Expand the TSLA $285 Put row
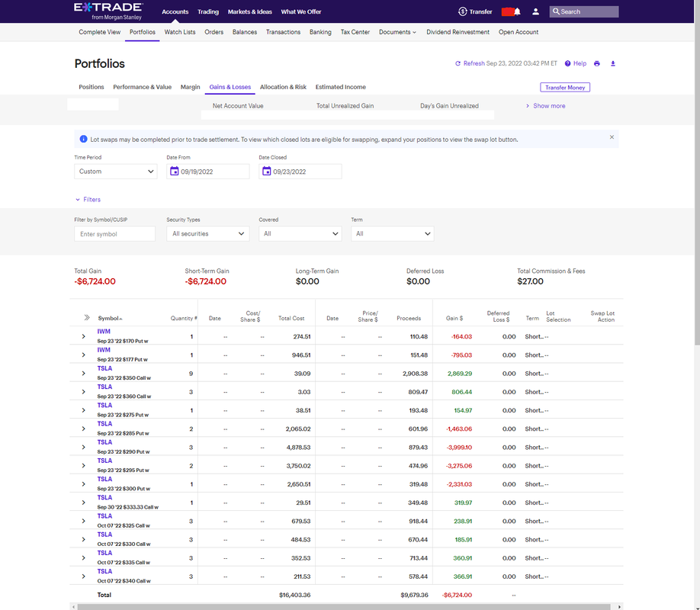 pyautogui.click(x=83, y=429)
